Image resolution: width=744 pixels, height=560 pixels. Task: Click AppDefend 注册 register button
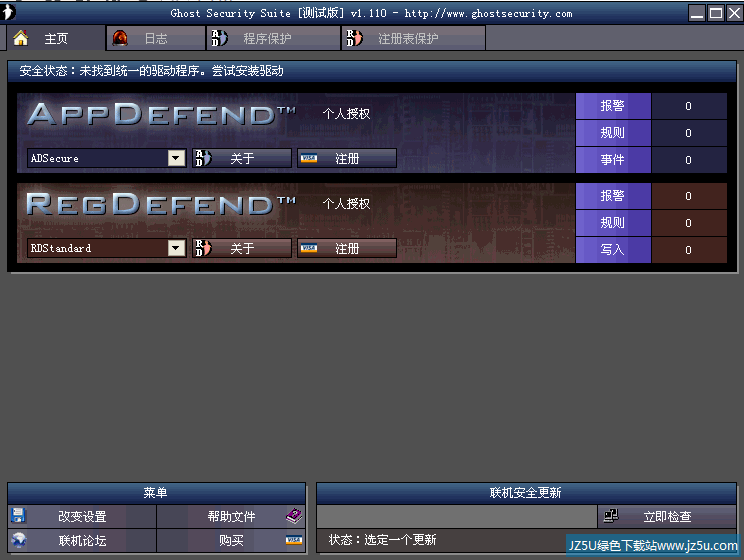pyautogui.click(x=347, y=158)
